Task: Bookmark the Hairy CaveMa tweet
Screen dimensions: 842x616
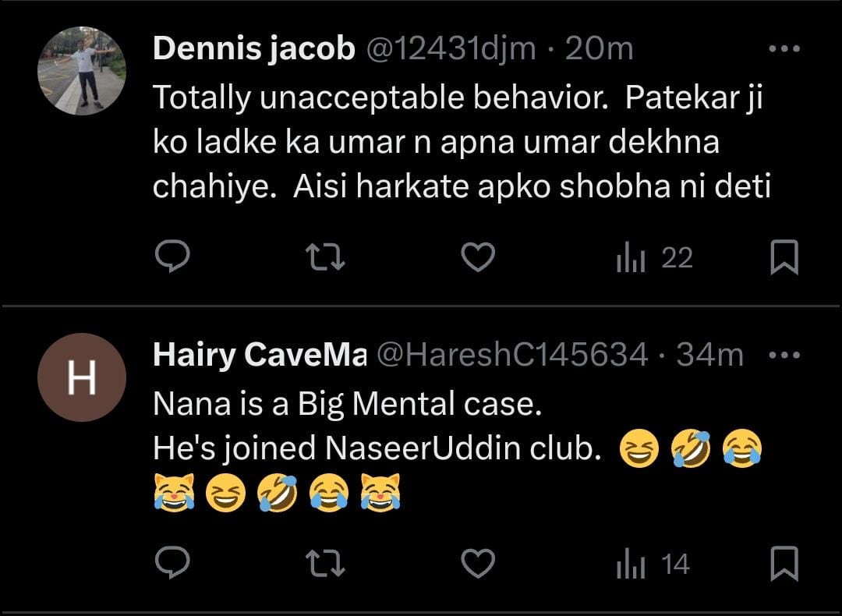Action: click(x=784, y=565)
